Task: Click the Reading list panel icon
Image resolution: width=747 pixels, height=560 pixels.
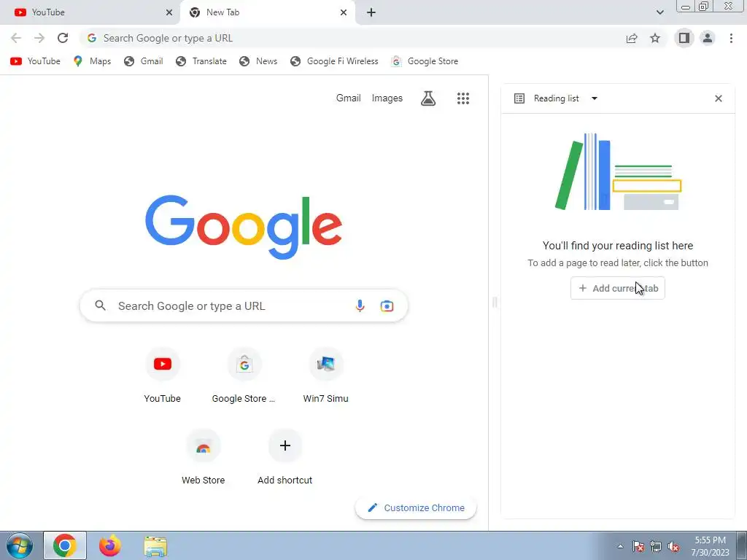Action: tap(519, 98)
